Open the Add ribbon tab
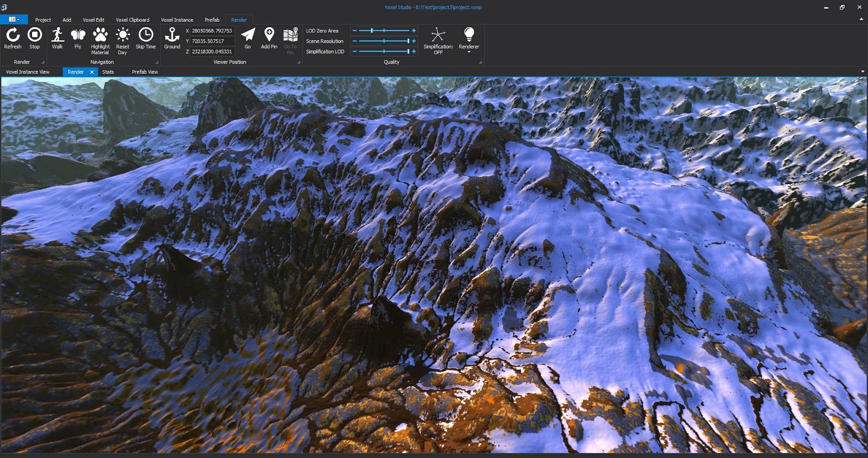Screen dimensions: 868x458 tap(67, 20)
